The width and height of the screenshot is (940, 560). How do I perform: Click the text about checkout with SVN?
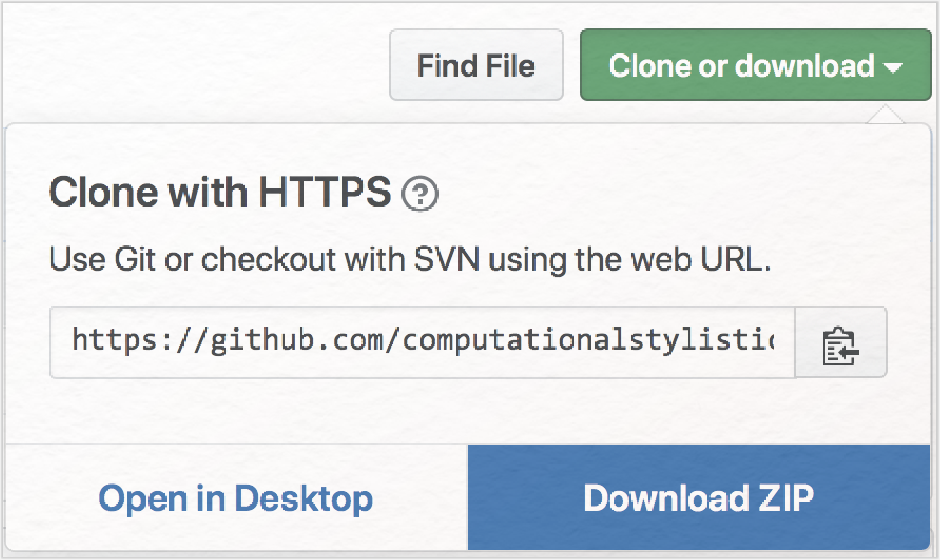click(x=411, y=261)
